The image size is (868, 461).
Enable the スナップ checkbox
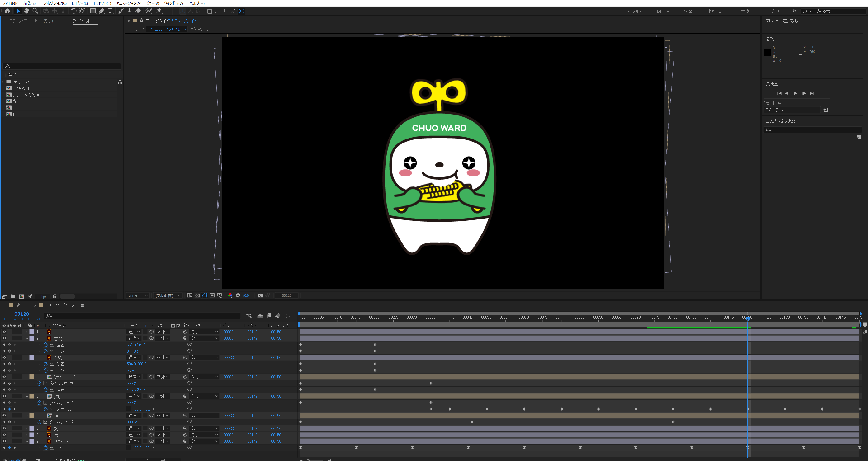(x=210, y=12)
